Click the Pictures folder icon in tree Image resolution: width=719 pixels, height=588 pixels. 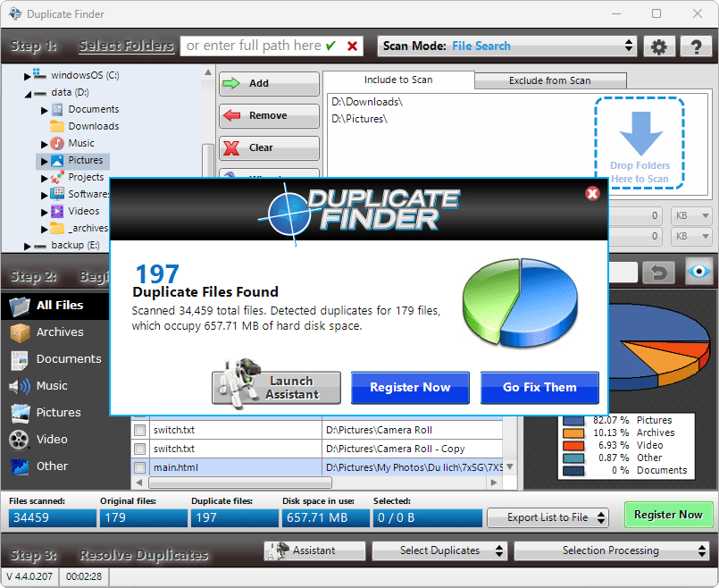(x=57, y=161)
